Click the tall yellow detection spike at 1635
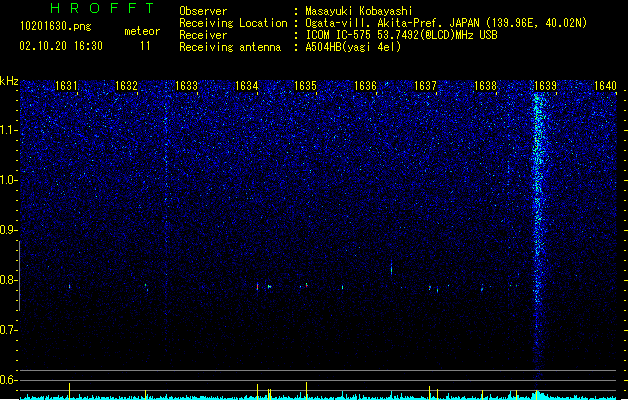This screenshot has height=400, width=629. coord(306,391)
